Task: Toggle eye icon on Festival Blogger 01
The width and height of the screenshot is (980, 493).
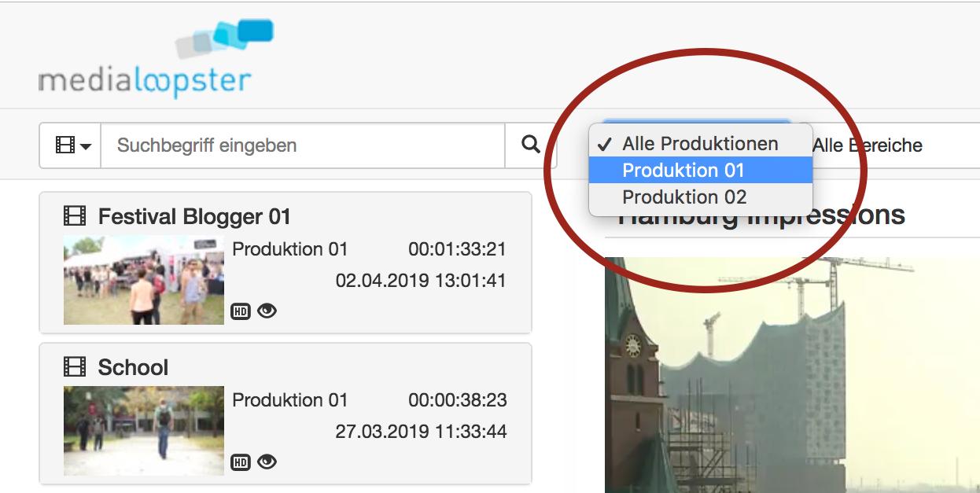Action: (267, 311)
